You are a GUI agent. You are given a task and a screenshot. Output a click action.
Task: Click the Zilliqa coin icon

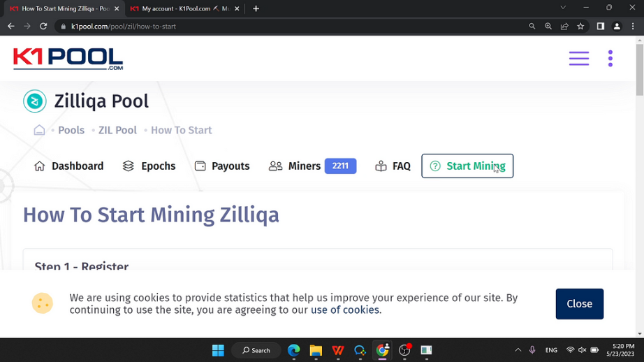click(x=34, y=101)
